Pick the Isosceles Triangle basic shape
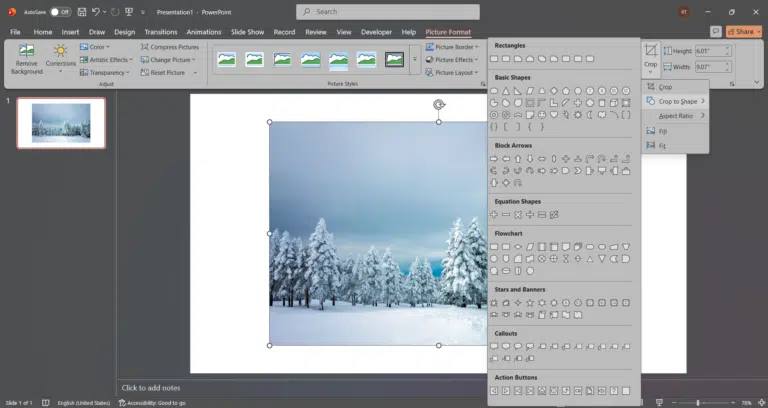Viewport: 768px width, 408px height. pyautogui.click(x=505, y=91)
